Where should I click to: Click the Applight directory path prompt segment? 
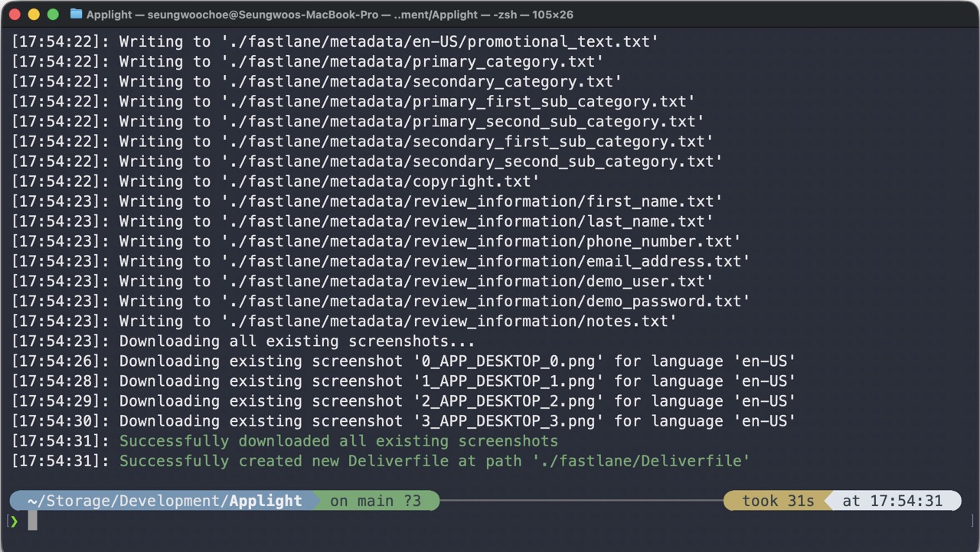(164, 501)
